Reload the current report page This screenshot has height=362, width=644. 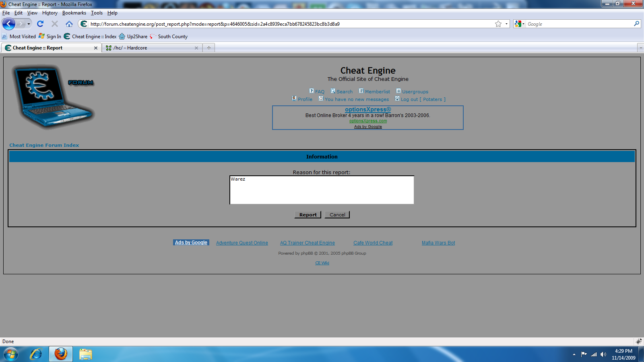(x=40, y=24)
